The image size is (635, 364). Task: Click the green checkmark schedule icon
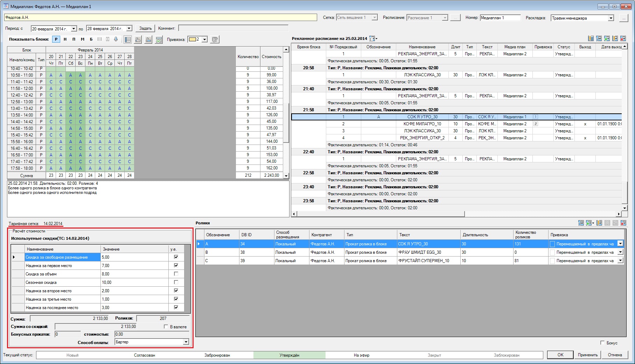click(159, 40)
